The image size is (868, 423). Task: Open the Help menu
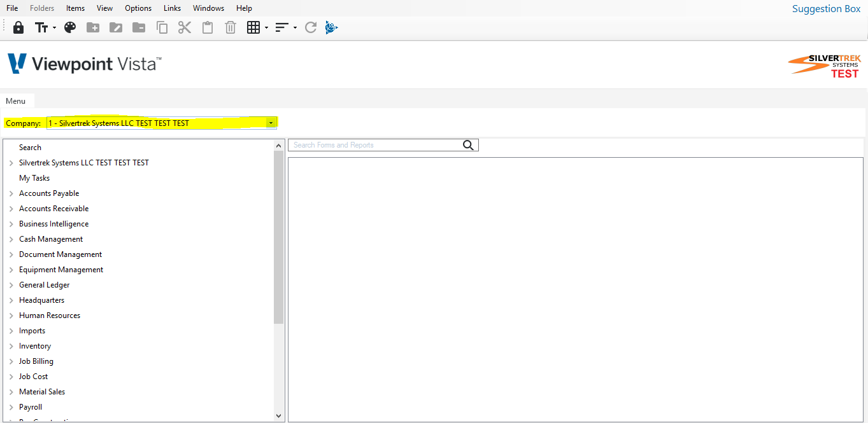[244, 8]
